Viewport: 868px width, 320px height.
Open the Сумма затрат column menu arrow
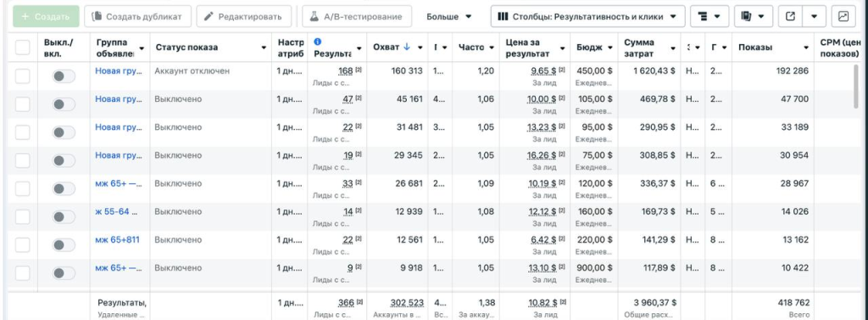(x=672, y=48)
